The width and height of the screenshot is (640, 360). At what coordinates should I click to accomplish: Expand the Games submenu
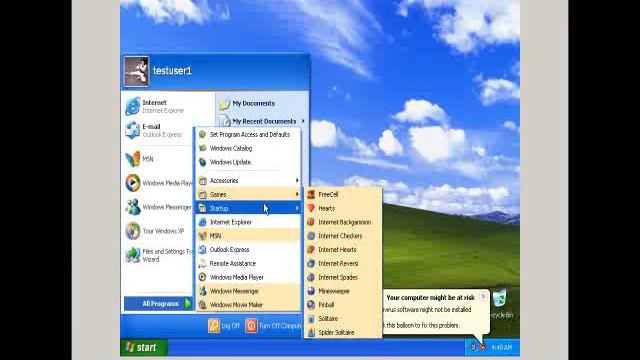(x=248, y=195)
